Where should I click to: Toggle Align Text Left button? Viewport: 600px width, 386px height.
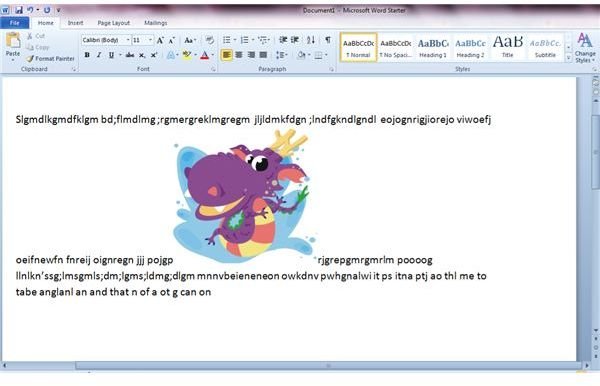[227, 55]
